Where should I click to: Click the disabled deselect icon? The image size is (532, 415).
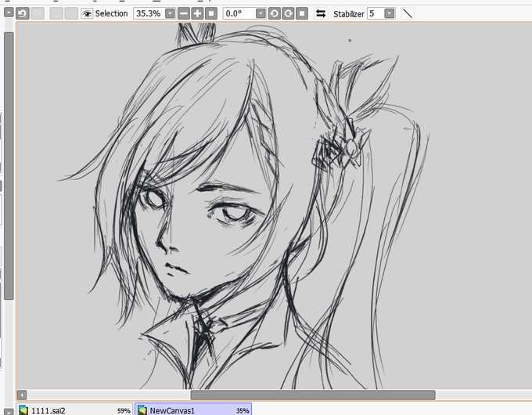(x=56, y=13)
